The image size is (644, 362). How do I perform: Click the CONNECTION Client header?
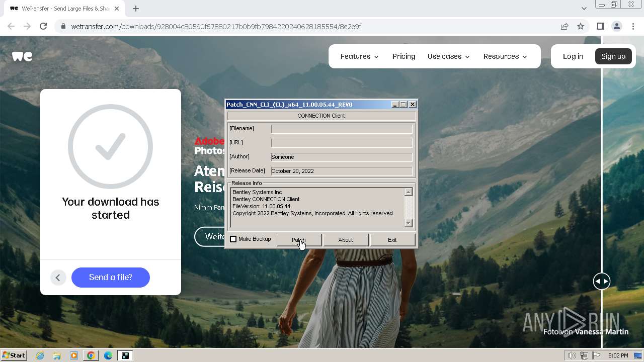321,116
